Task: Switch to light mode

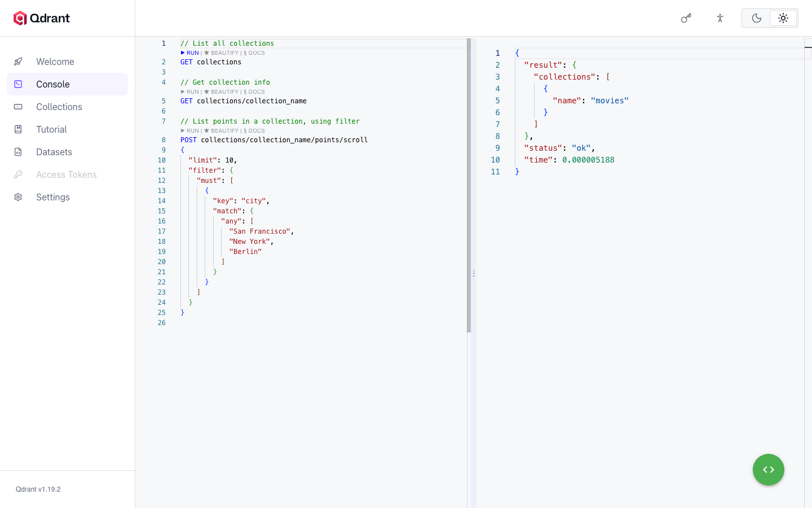Action: click(783, 18)
